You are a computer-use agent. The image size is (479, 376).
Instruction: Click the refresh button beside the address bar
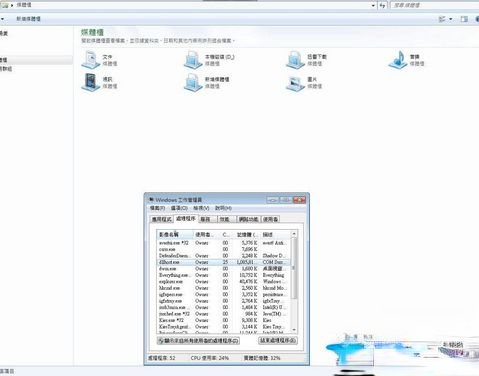[382, 5]
